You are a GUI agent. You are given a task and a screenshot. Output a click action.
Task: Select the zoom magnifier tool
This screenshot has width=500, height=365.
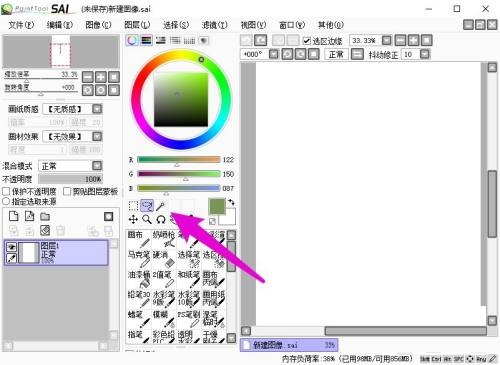pos(147,219)
